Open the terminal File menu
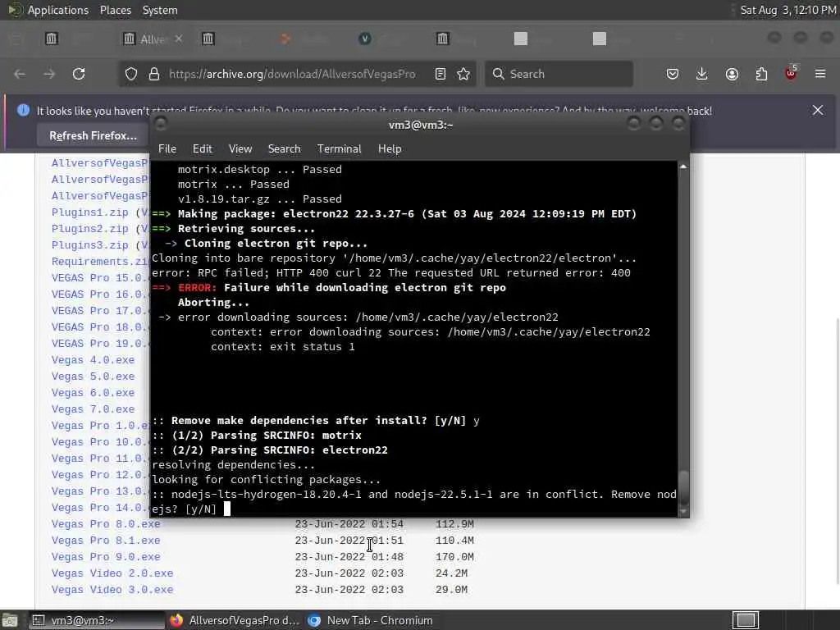This screenshot has height=630, width=840. coord(167,149)
